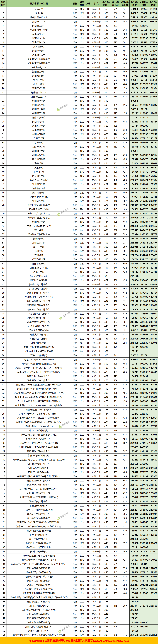The height and width of the screenshot is (644, 158).
Task: Select 郑州升达经贸管理学院 in row 51
Action: point(39,218)
